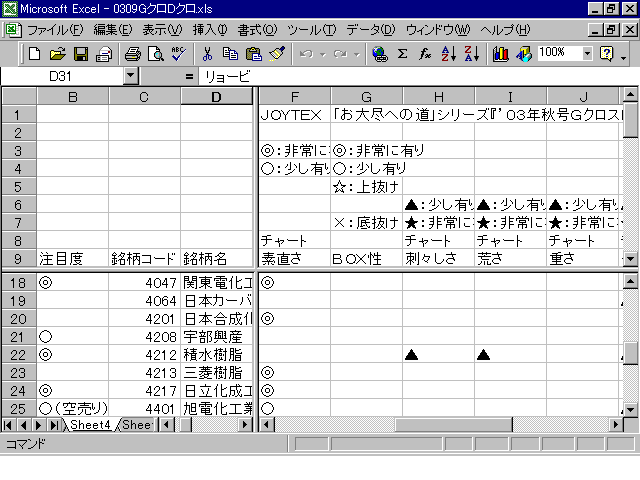Click inside the formula bar showing リョービ
The width and height of the screenshot is (640, 480).
pos(417,76)
